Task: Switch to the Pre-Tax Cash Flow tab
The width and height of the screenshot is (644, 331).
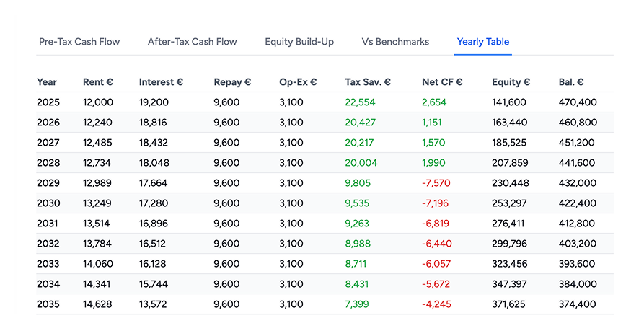Action: 79,42
